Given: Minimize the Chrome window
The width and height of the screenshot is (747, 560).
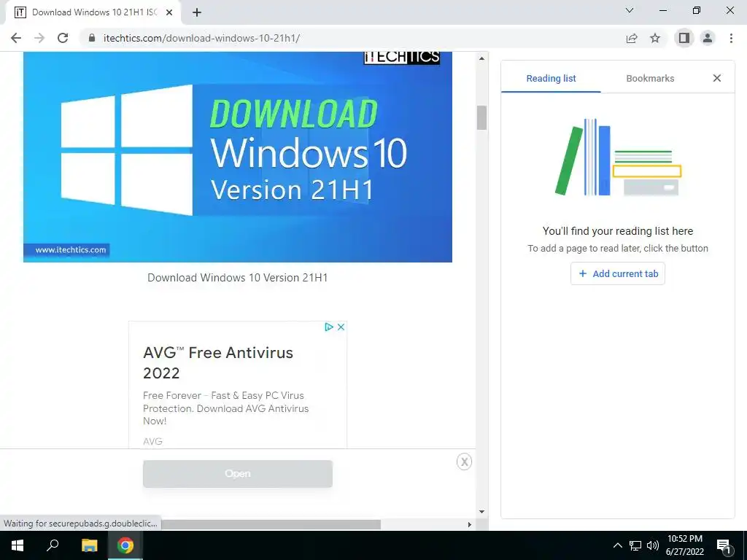Looking at the screenshot, I should point(663,10).
